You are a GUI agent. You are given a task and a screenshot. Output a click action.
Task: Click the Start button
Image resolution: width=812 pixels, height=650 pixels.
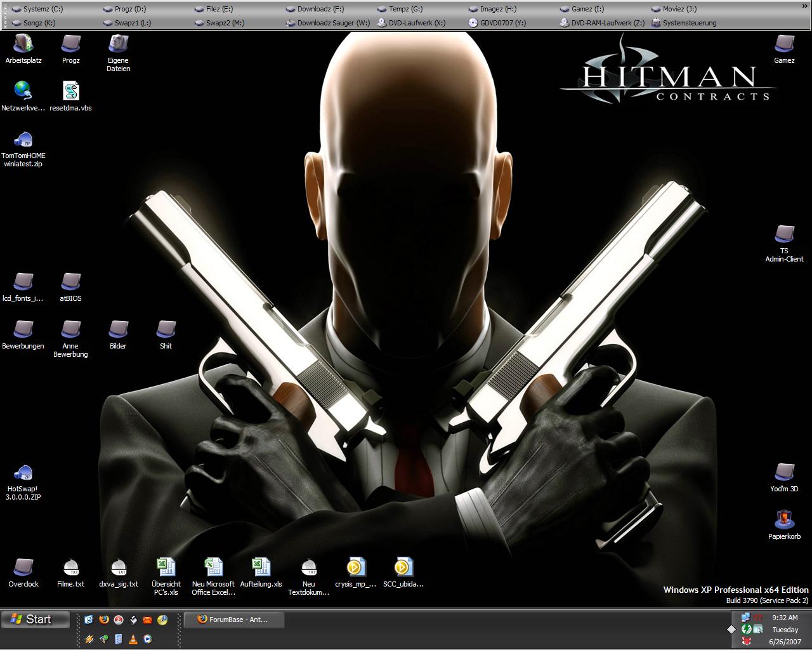[x=36, y=620]
